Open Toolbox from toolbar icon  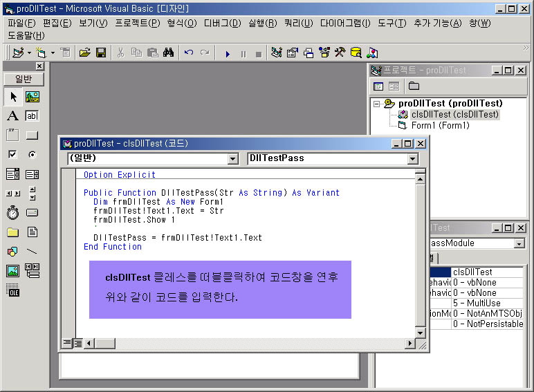click(x=340, y=53)
